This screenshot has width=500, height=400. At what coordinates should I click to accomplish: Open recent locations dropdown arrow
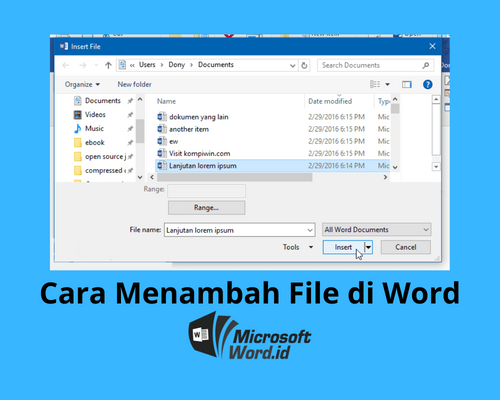coord(96,65)
